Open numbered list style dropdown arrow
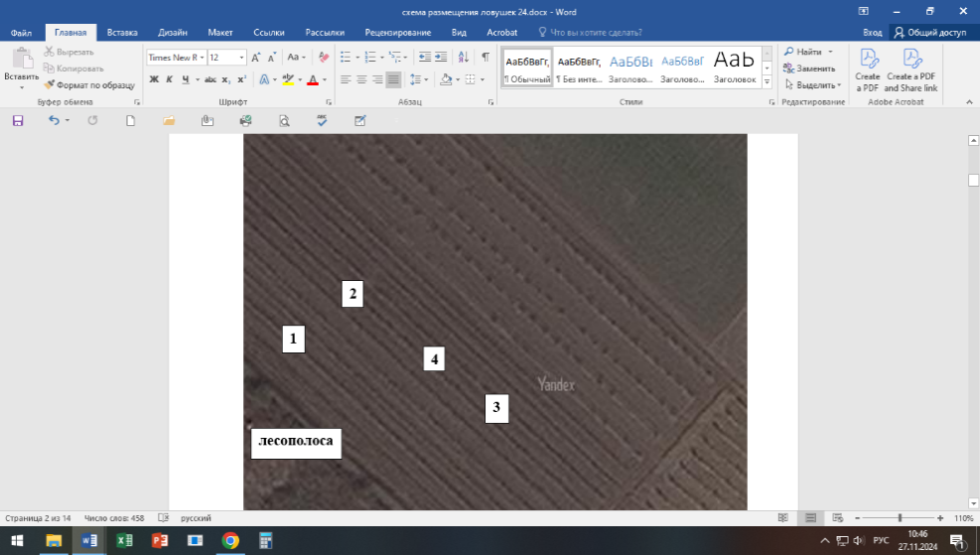Viewport: 980px width, 555px height. pos(382,58)
